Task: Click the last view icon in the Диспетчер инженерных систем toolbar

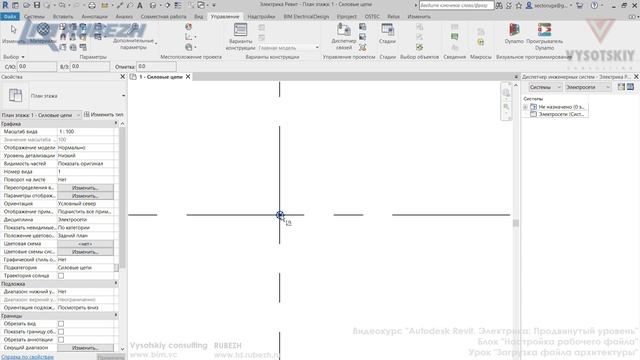Action: tap(631, 87)
